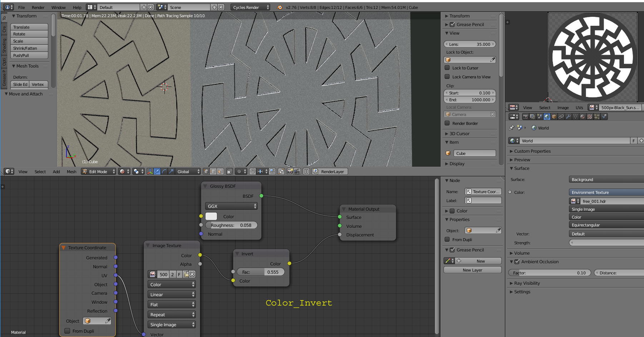Viewport: 644px width, 337px height.
Task: Open the Render Layers properties tab
Action: click(x=532, y=117)
